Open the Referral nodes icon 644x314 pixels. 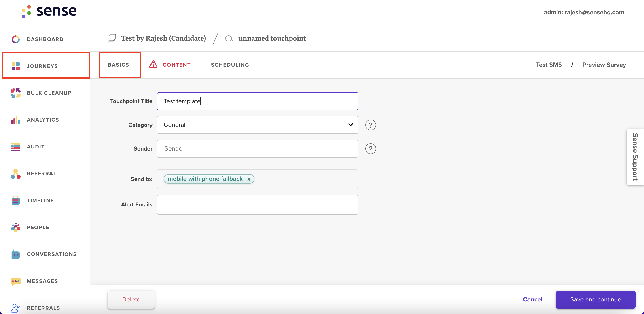point(15,174)
